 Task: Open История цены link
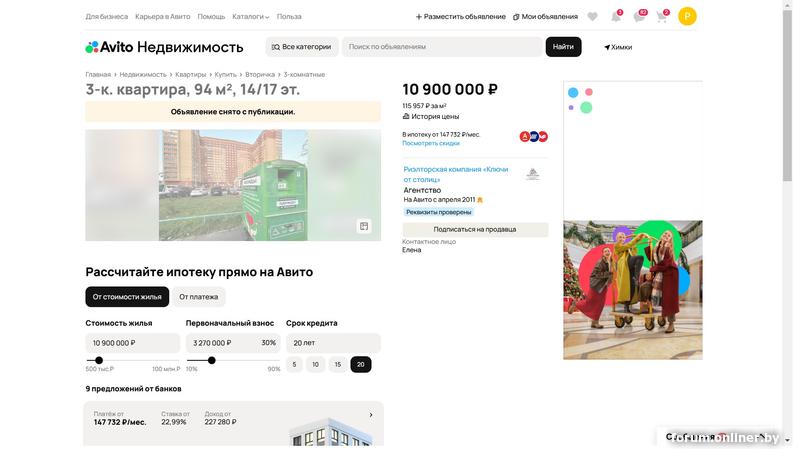(431, 116)
